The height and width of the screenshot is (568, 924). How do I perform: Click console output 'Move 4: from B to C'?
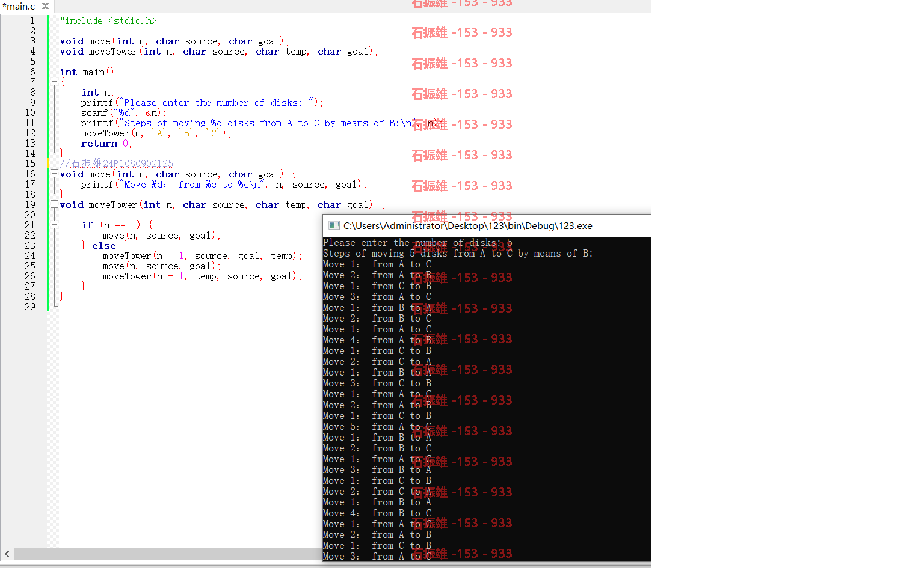tap(377, 513)
